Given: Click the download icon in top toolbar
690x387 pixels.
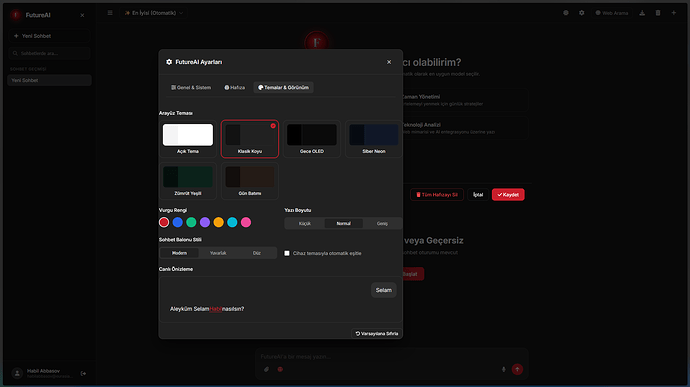Looking at the screenshot, I should click(642, 13).
